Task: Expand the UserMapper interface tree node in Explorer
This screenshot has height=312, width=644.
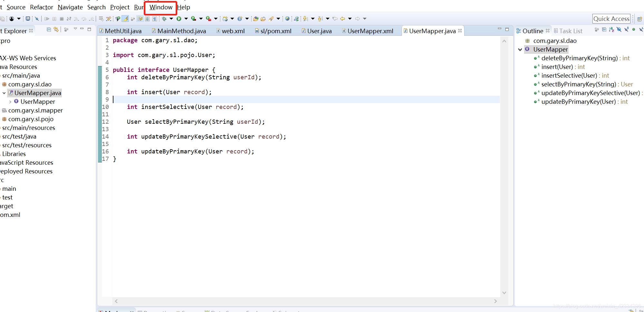Action: click(x=10, y=102)
